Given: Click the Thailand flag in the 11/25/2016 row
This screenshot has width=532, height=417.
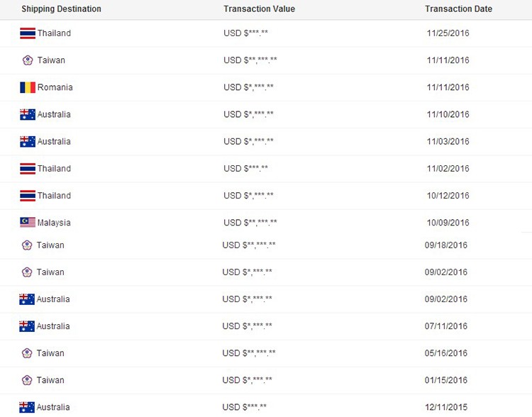Looking at the screenshot, I should 28,33.
